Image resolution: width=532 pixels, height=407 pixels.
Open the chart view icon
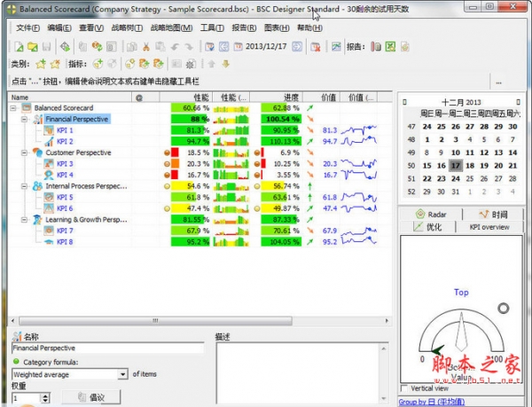point(336,46)
